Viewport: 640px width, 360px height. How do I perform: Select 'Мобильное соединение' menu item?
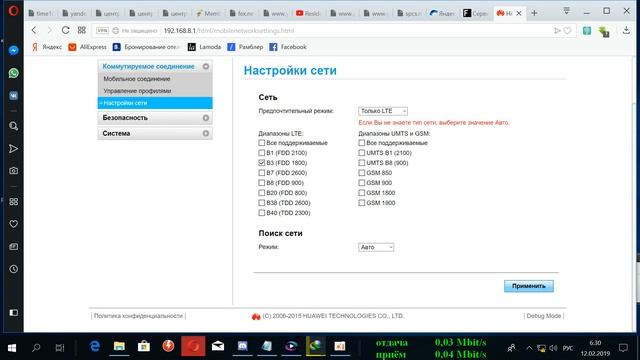point(137,79)
